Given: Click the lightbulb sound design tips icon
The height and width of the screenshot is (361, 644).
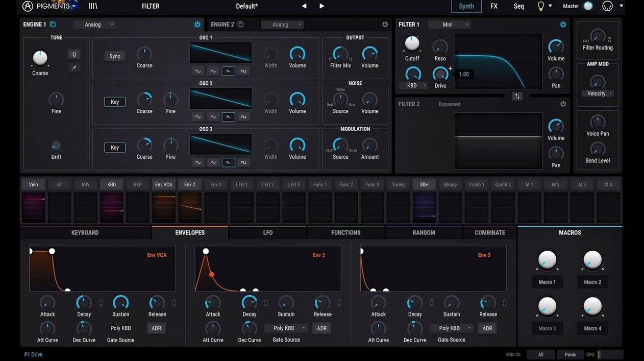Looking at the screenshot, I should point(541,6).
